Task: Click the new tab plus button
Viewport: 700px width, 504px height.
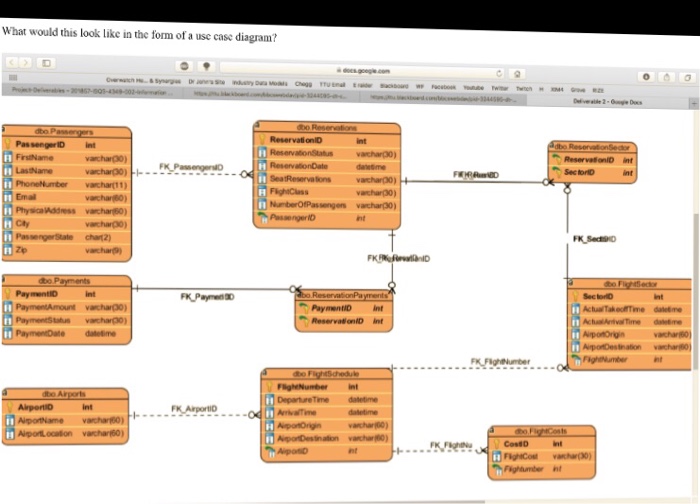Action: point(695,104)
